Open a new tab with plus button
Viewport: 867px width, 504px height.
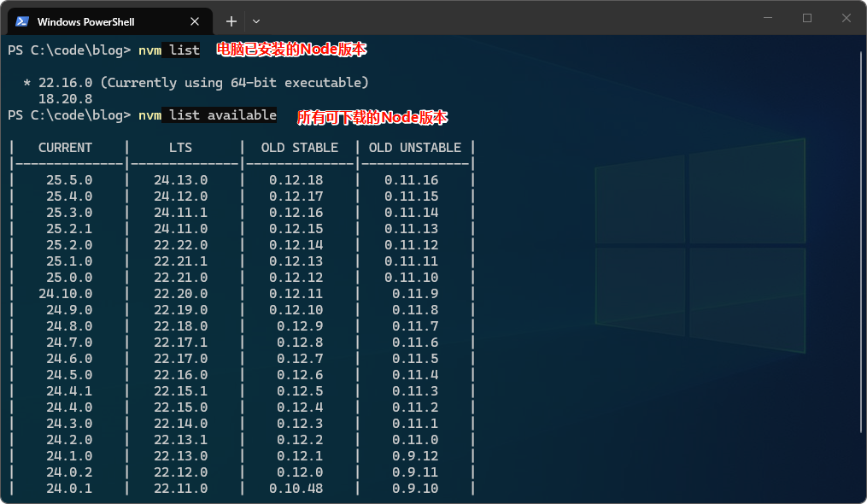tap(231, 21)
